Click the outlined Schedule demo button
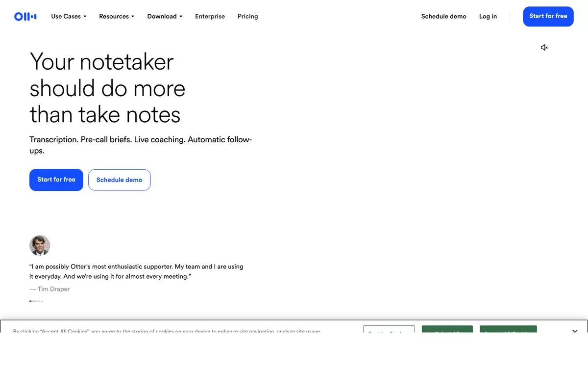The width and height of the screenshot is (588, 368). [120, 180]
